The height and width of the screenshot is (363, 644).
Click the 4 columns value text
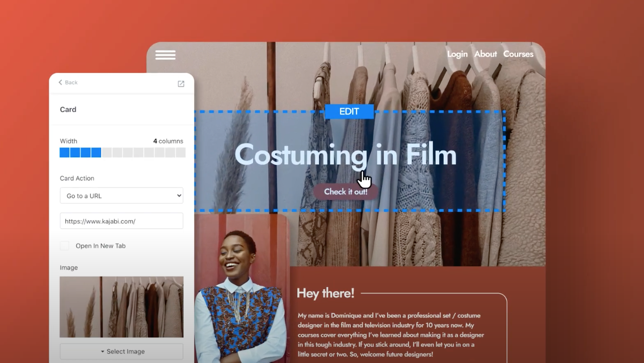point(168,141)
